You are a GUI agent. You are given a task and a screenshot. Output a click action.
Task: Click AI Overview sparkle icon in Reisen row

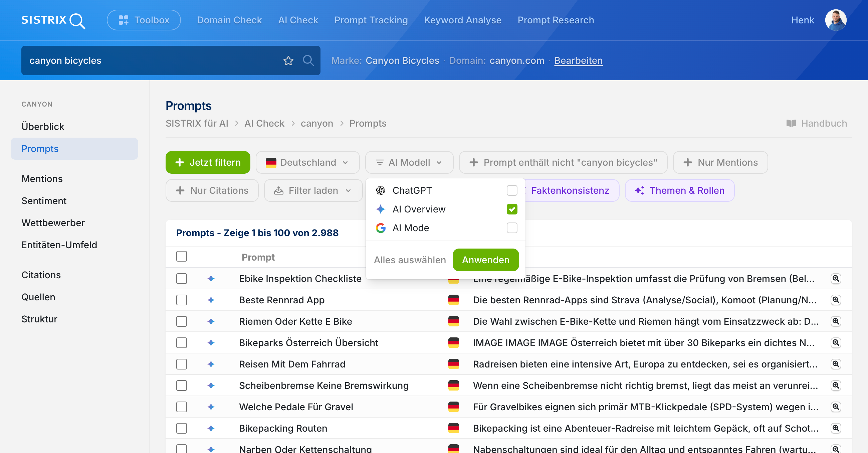click(x=211, y=364)
